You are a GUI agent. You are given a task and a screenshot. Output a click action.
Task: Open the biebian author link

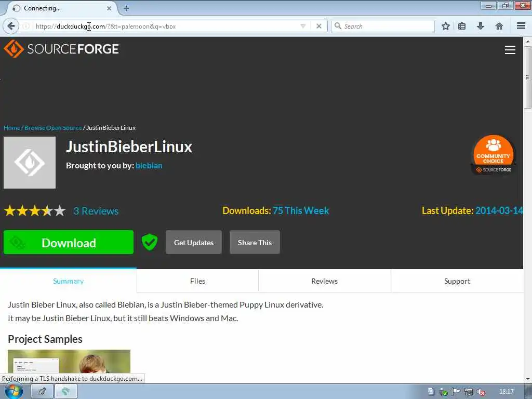[149, 166]
